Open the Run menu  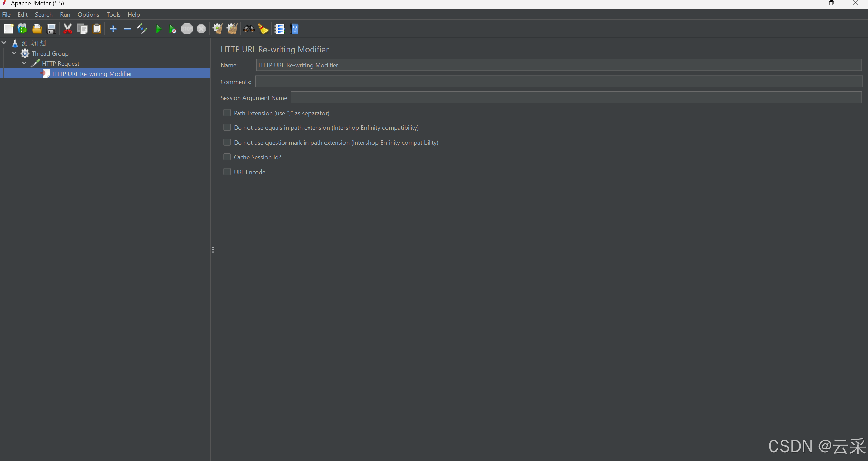pos(65,15)
